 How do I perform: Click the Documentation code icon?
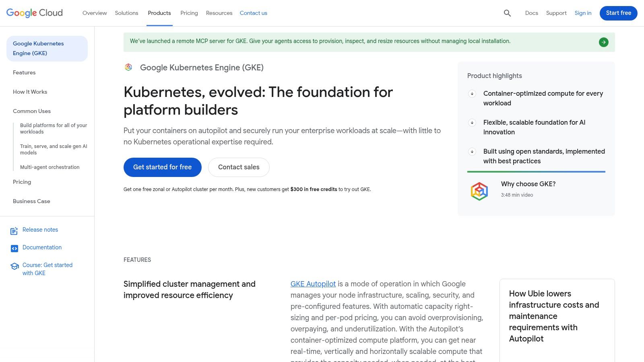(x=14, y=249)
